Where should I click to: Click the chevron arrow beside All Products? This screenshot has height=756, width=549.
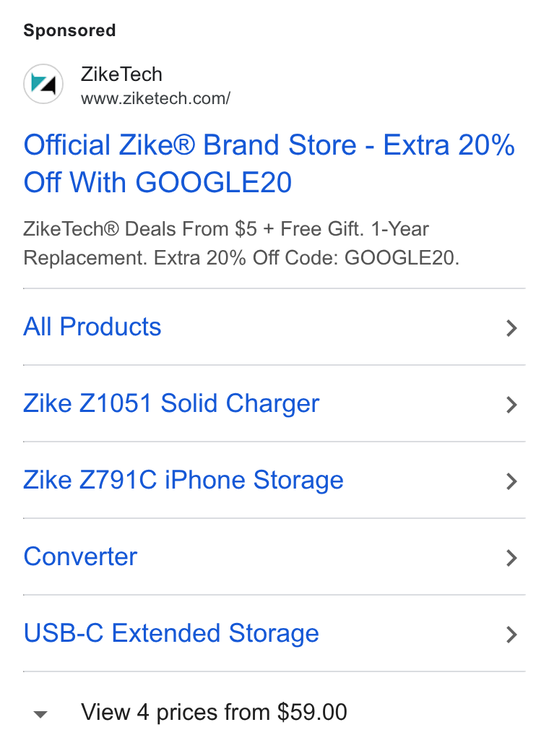(x=511, y=328)
